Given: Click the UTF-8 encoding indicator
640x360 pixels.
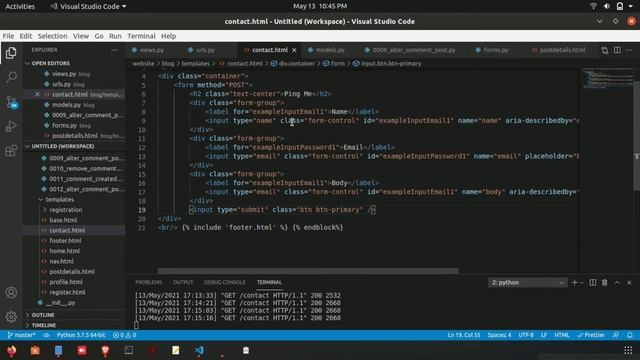Looking at the screenshot, I should [526, 335].
